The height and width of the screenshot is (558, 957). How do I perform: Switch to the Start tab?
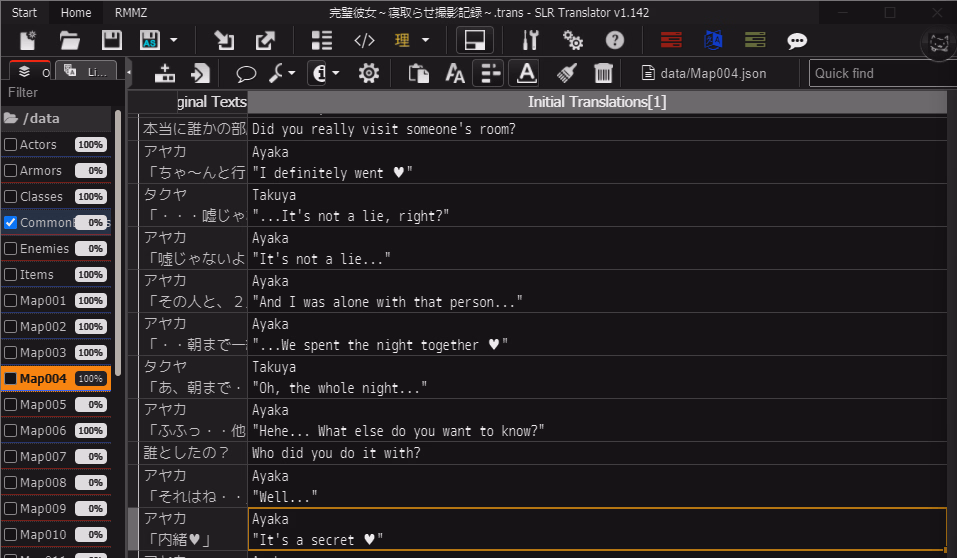(25, 13)
